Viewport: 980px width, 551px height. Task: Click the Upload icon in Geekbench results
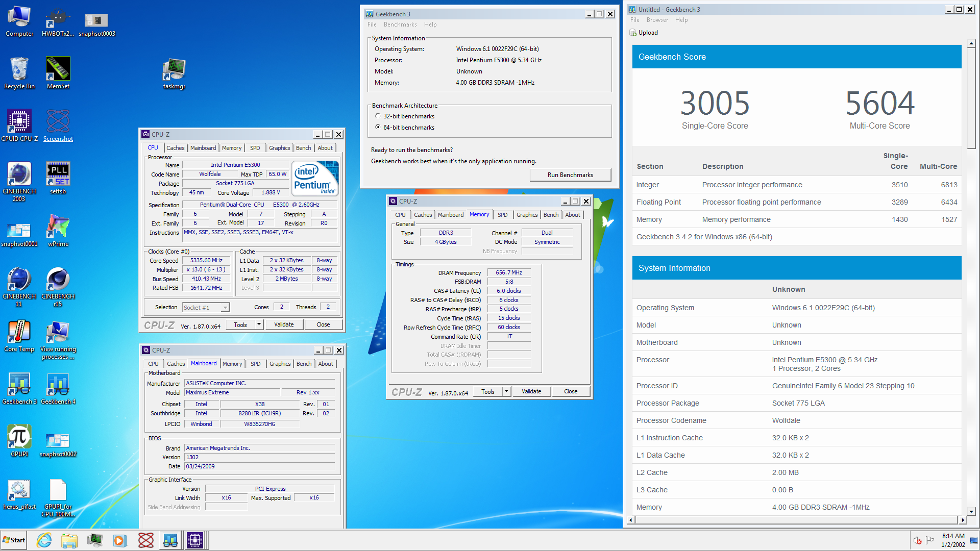[633, 33]
